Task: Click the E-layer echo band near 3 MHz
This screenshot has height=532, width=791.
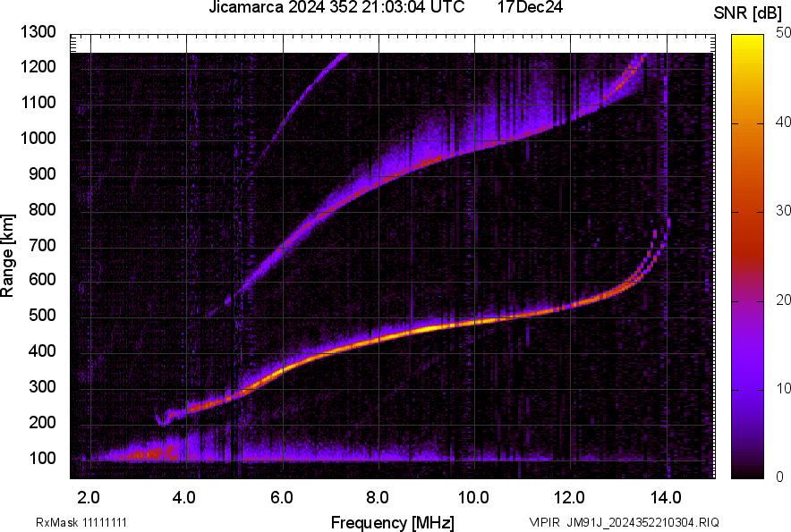Action: [146, 452]
